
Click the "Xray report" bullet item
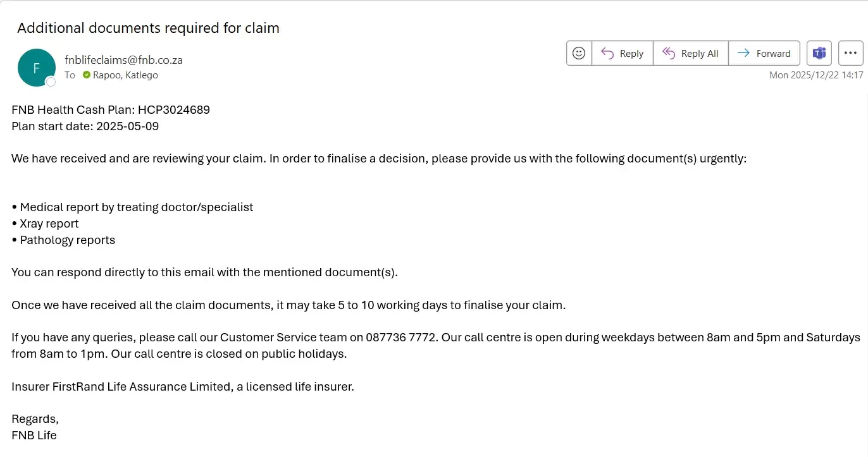click(x=49, y=224)
